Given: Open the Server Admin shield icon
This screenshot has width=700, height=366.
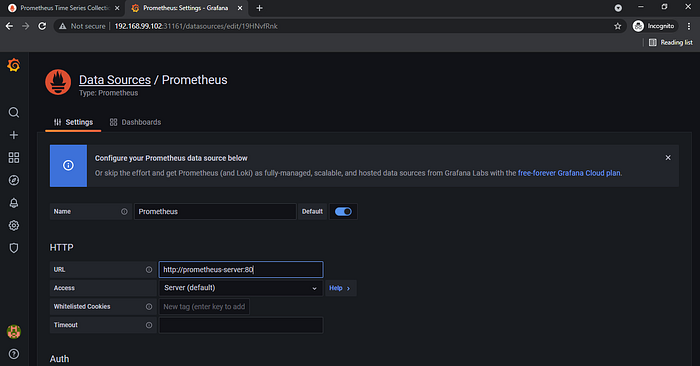Looking at the screenshot, I should coord(14,248).
